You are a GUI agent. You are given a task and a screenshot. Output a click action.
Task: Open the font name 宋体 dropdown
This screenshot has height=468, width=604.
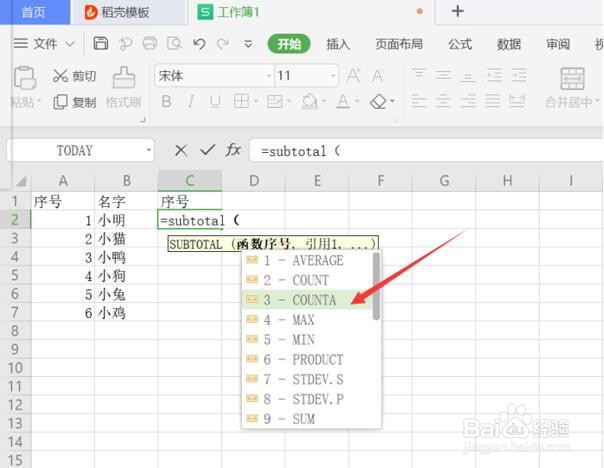pyautogui.click(x=269, y=75)
